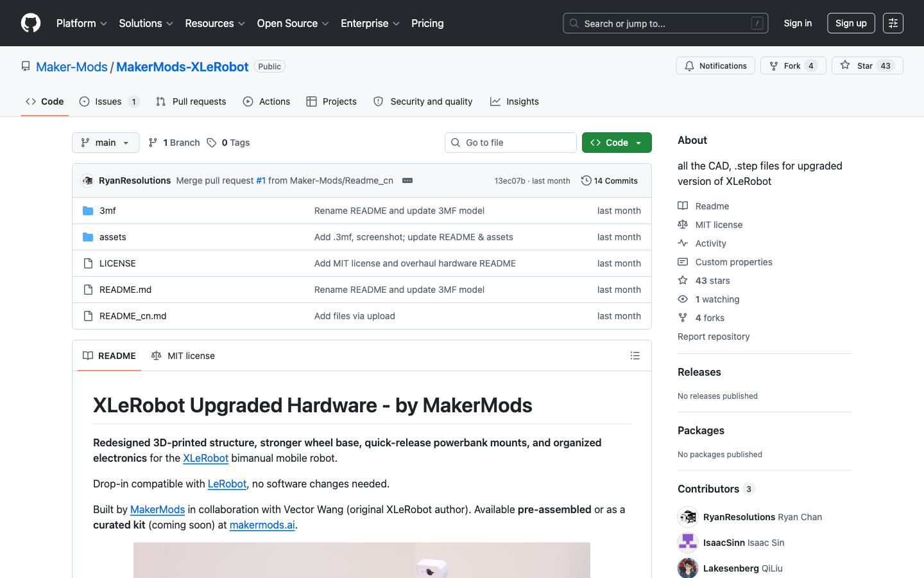The width and height of the screenshot is (924, 578).
Task: Switch to the Pull requests tab
Action: tap(191, 101)
